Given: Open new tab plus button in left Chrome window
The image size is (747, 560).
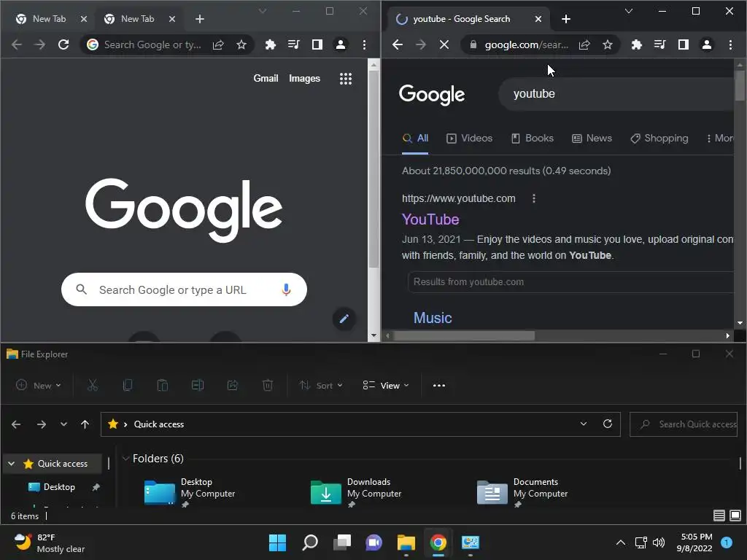Looking at the screenshot, I should pyautogui.click(x=200, y=19).
